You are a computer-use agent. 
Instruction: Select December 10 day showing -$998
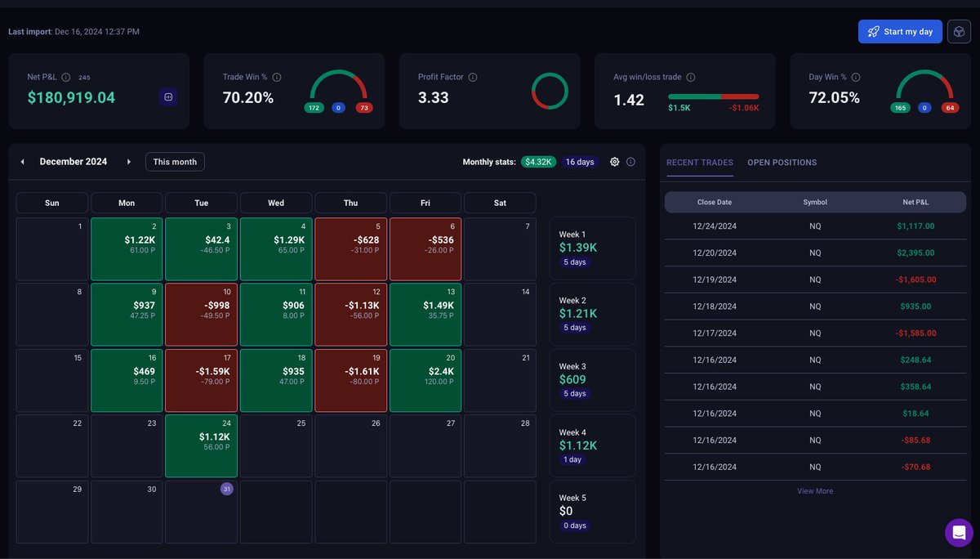[201, 315]
